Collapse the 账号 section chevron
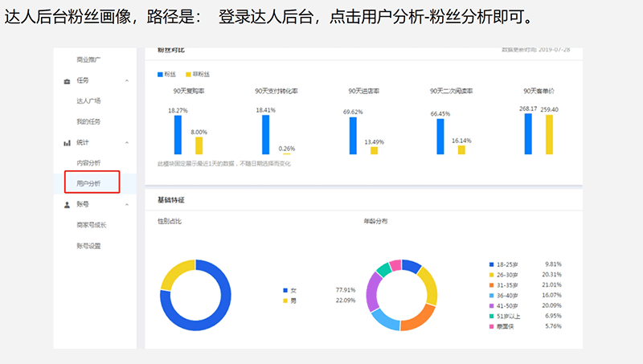This screenshot has height=364, width=643. [x=127, y=204]
